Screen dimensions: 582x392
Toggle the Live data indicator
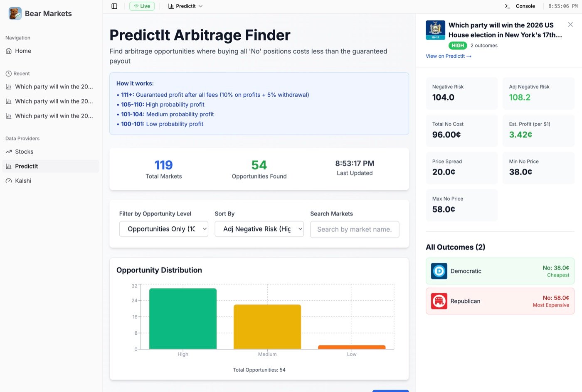[x=142, y=6]
